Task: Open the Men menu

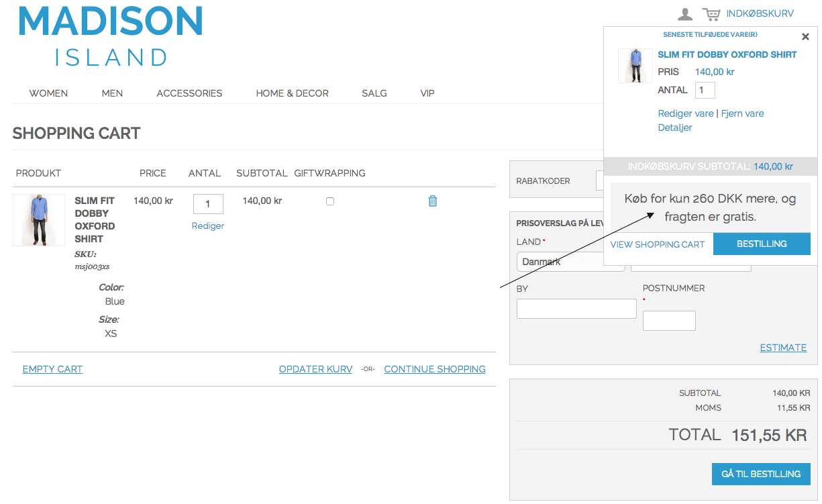Action: pyautogui.click(x=112, y=93)
